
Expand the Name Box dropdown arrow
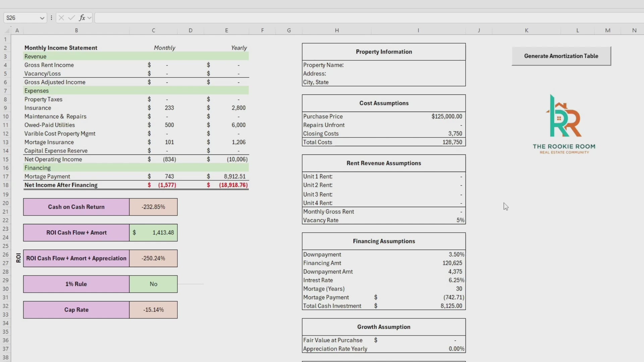[x=42, y=18]
